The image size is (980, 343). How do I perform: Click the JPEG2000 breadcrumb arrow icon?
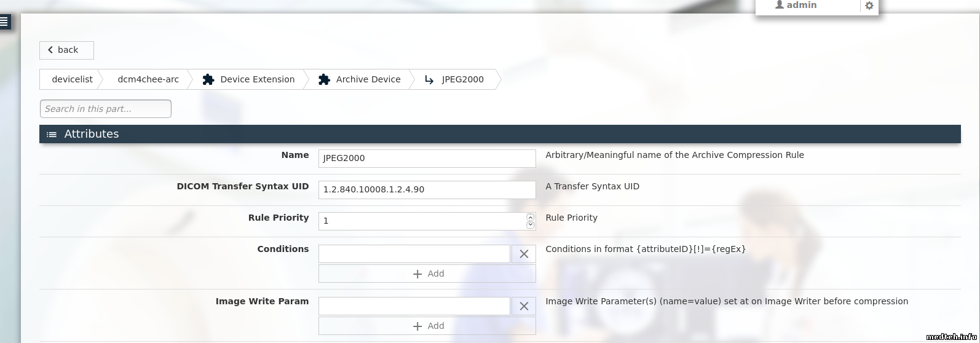pyautogui.click(x=429, y=79)
